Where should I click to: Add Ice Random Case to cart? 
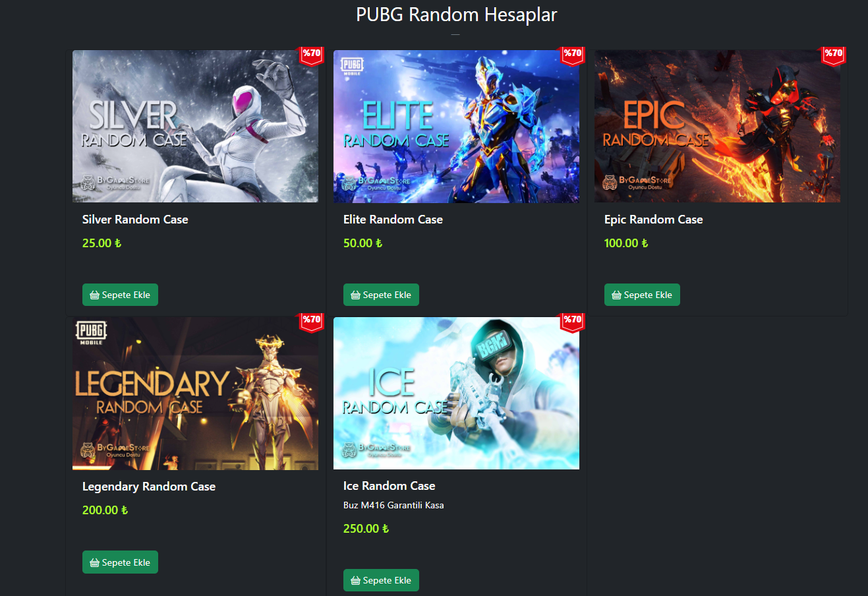click(x=381, y=580)
